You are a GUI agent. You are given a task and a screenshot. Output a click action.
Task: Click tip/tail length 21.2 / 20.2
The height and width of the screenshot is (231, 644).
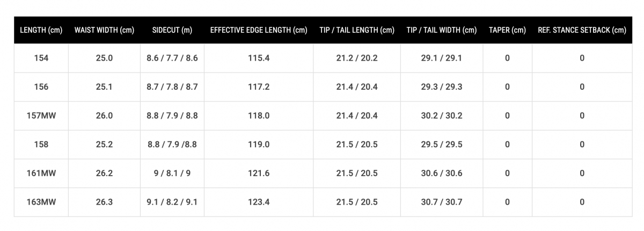357,58
